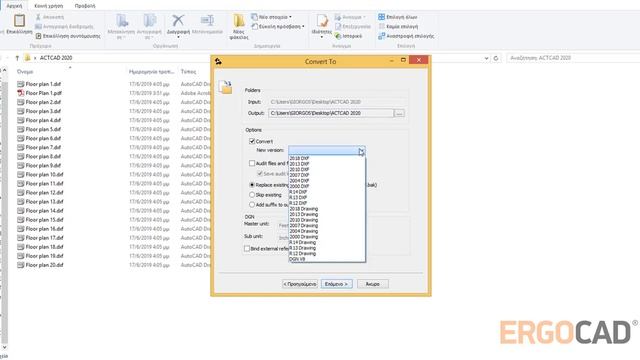
Task: Click the Output folder path field
Action: point(331,113)
